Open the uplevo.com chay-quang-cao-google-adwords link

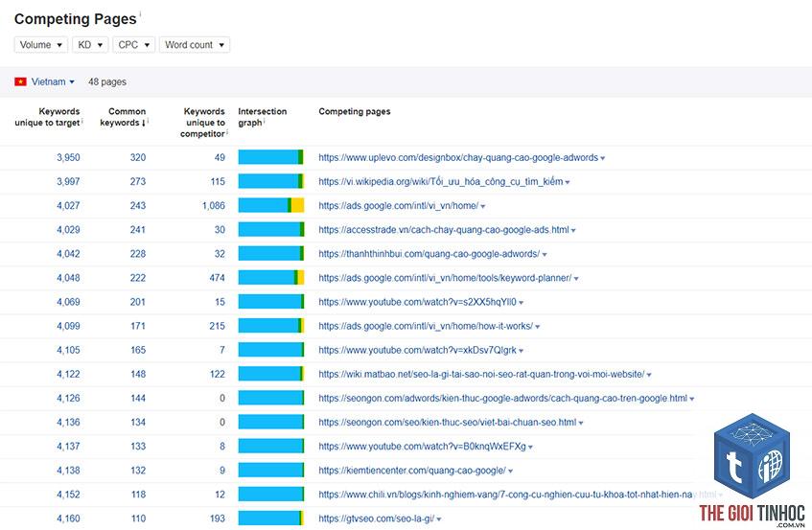458,158
